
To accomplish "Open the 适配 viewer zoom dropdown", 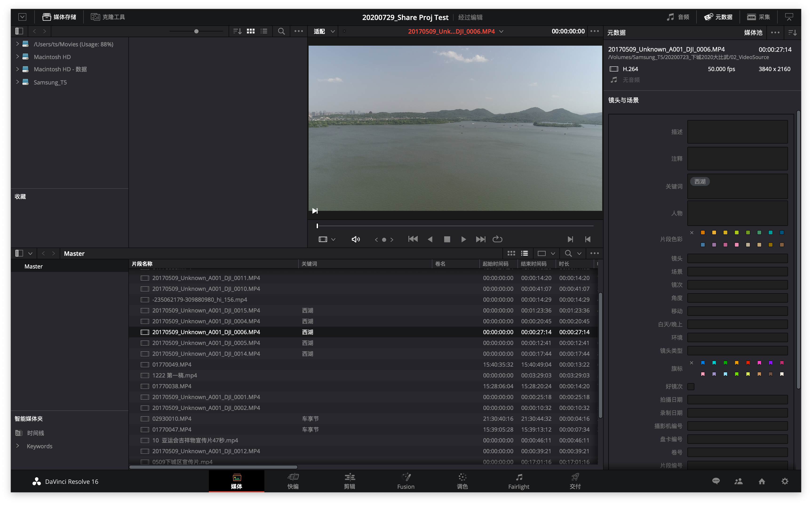I will click(x=323, y=31).
